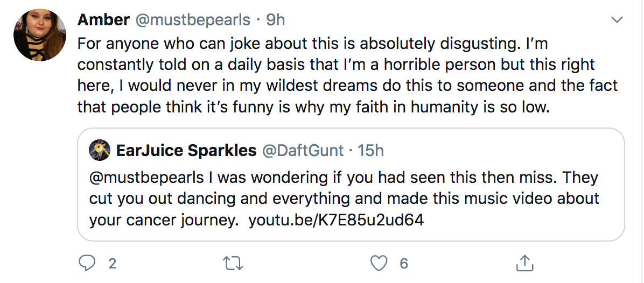Click Amber's tweet text paragraph
Viewport: 644px width, 283px height.
[x=347, y=75]
